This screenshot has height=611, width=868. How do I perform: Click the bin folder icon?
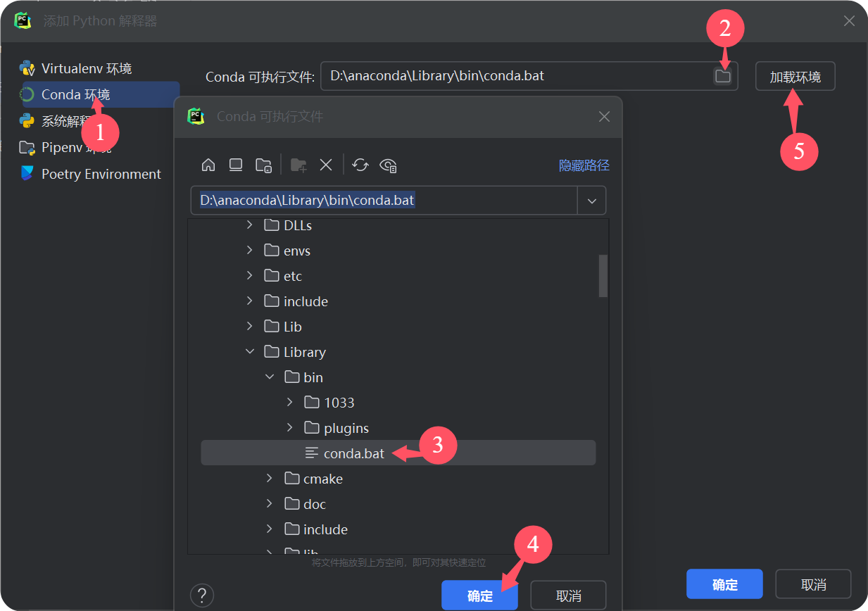[x=292, y=377]
